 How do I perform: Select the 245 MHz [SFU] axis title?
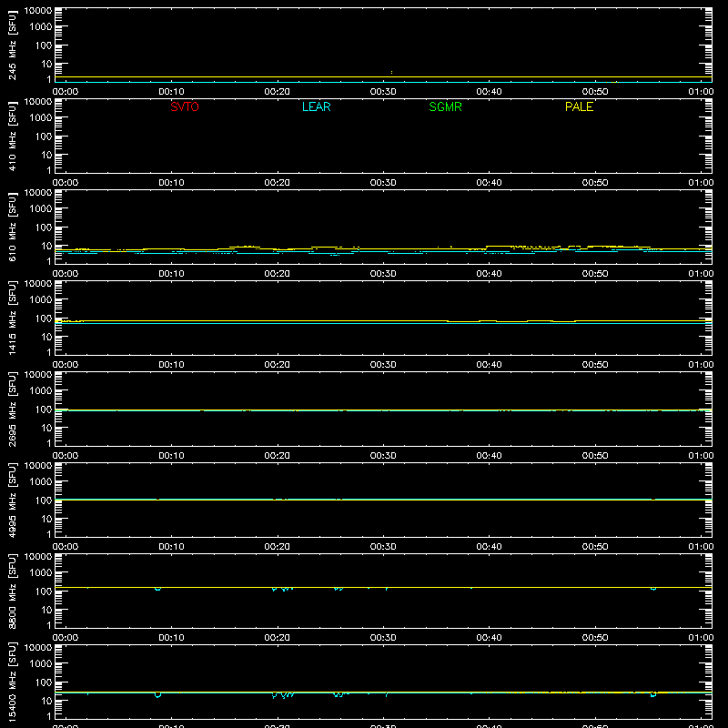coord(12,45)
